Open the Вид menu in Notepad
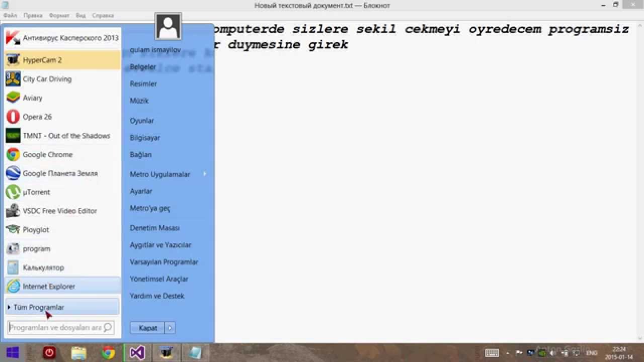 click(80, 16)
